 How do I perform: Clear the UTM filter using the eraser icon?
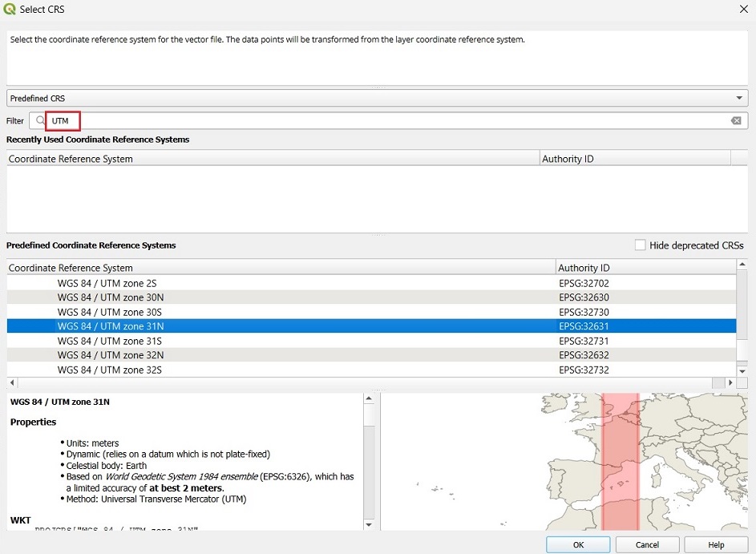pos(737,119)
